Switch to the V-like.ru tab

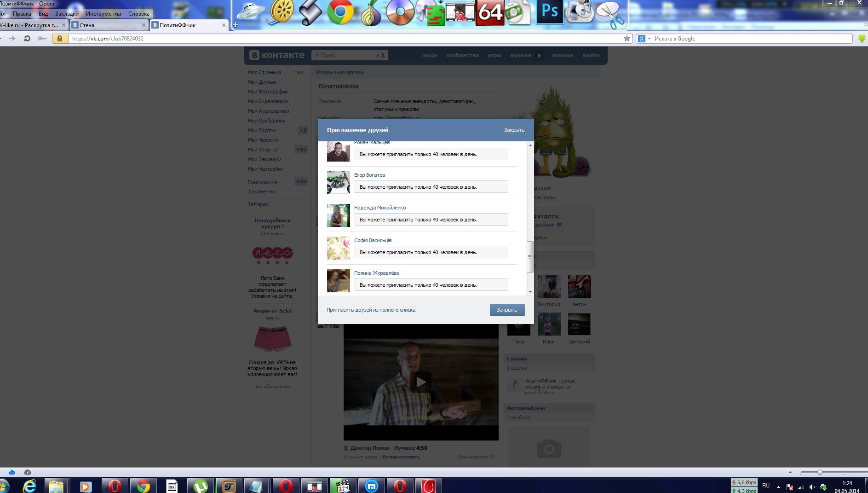point(33,25)
